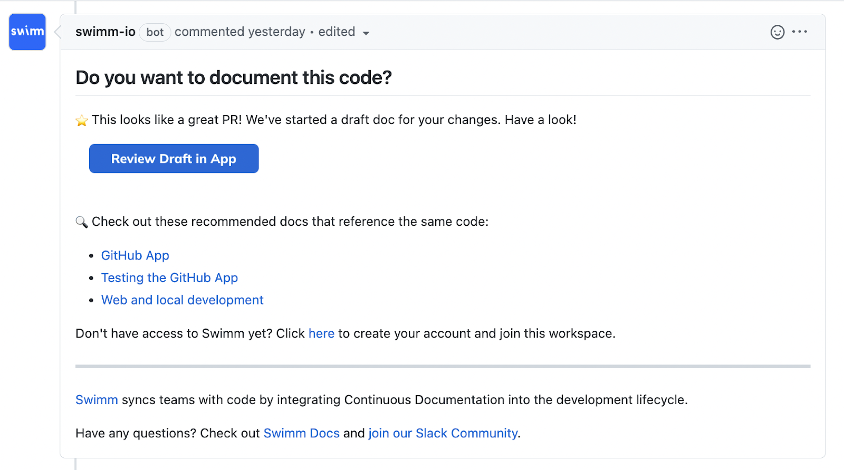Click the "edited" label in comment header
Image resolution: width=844 pixels, height=470 pixels.
point(336,32)
